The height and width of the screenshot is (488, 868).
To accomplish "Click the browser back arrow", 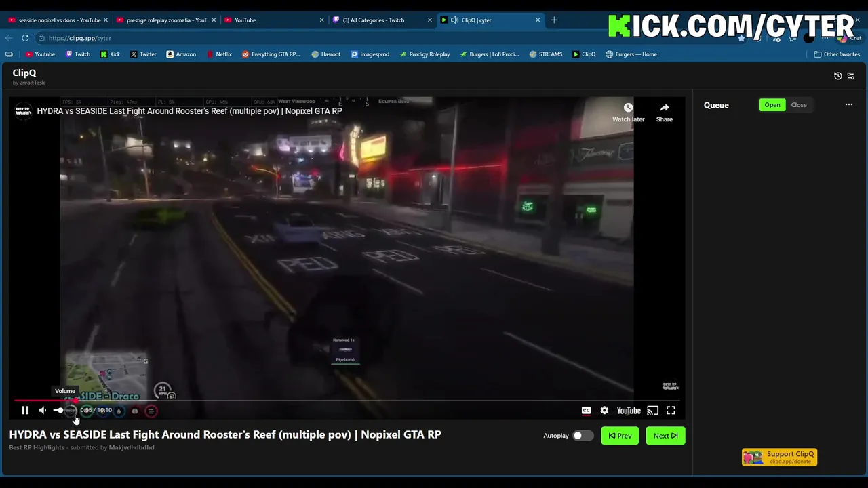I will point(9,38).
